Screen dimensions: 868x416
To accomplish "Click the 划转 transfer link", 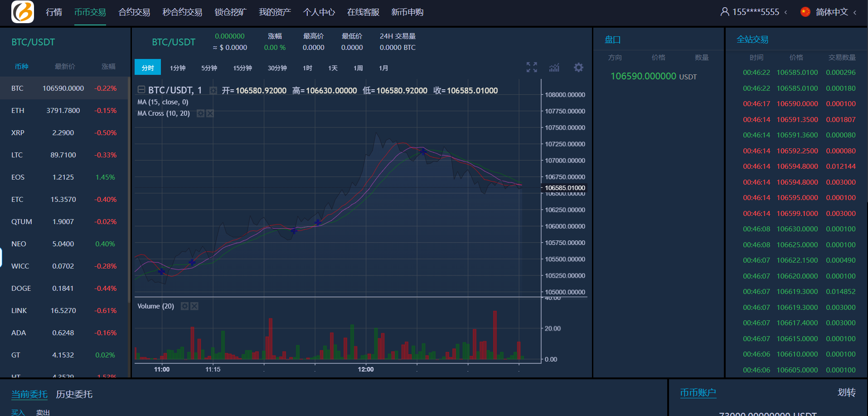I will point(846,392).
